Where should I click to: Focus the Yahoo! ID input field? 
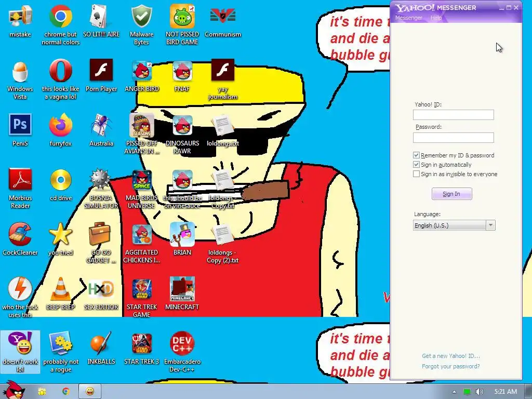tap(453, 115)
